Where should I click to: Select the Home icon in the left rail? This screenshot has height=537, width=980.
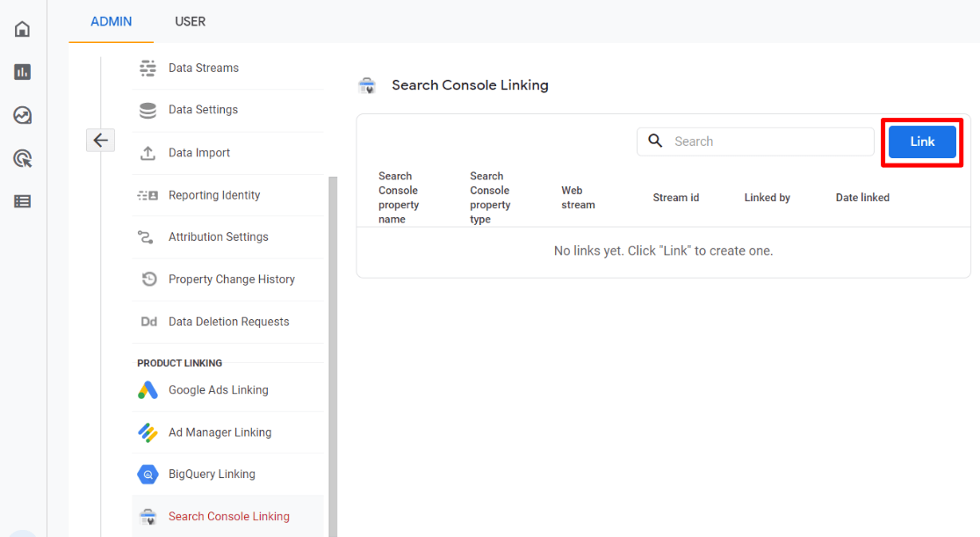click(x=21, y=28)
